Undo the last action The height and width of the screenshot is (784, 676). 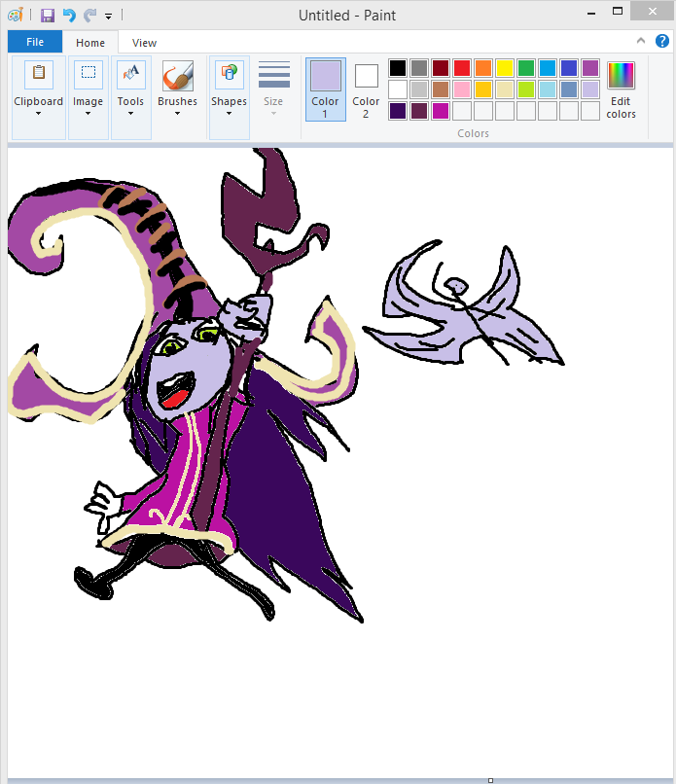[x=69, y=16]
